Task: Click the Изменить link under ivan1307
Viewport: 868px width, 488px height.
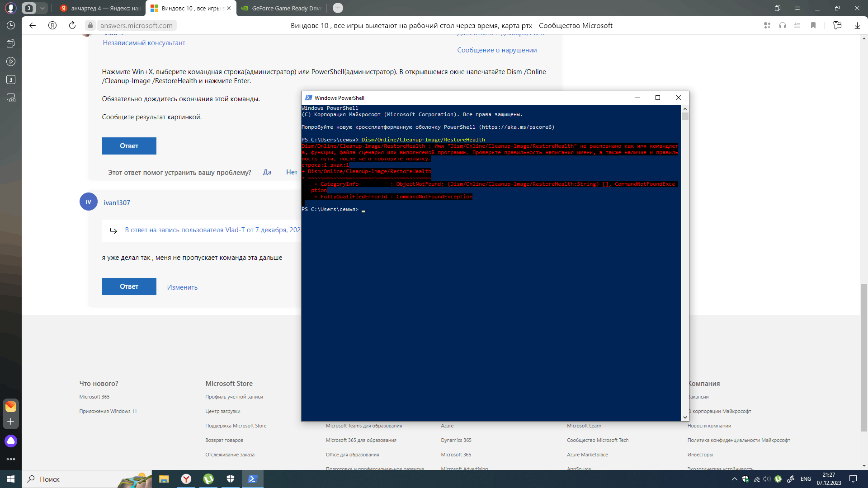Action: coord(183,286)
